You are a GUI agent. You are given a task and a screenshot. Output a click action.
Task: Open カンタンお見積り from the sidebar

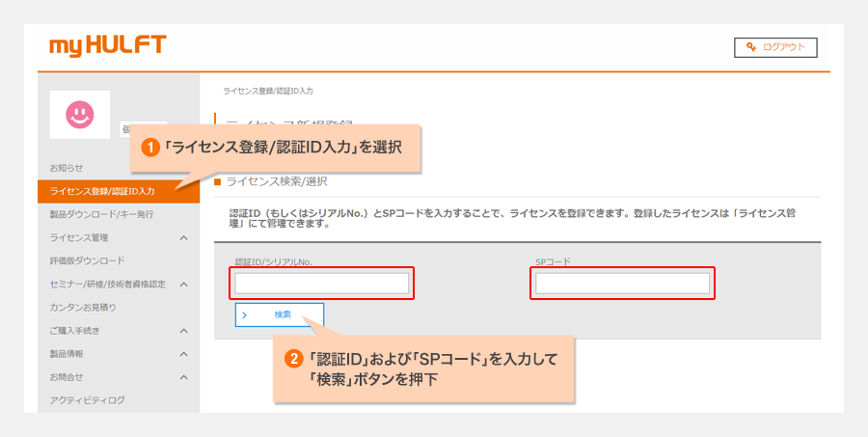click(x=83, y=307)
